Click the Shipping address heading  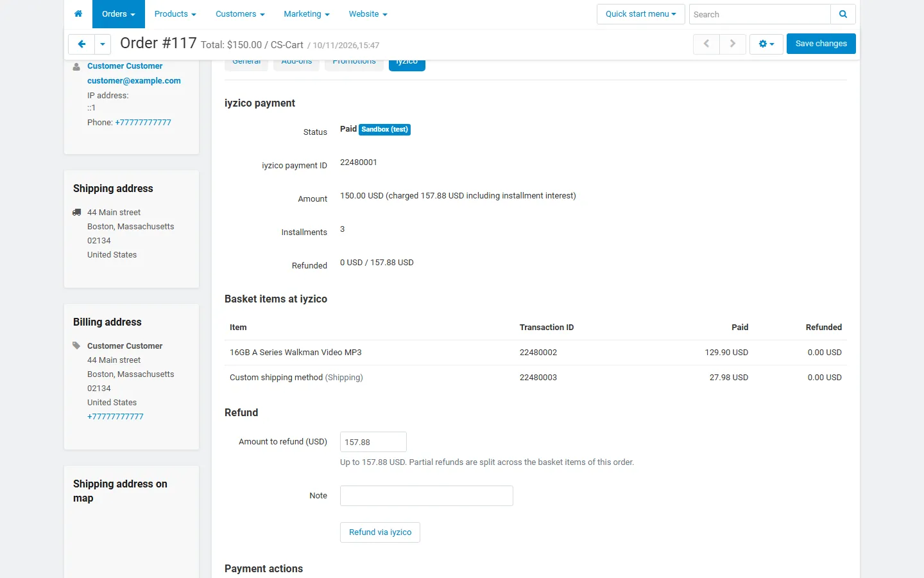[113, 189]
